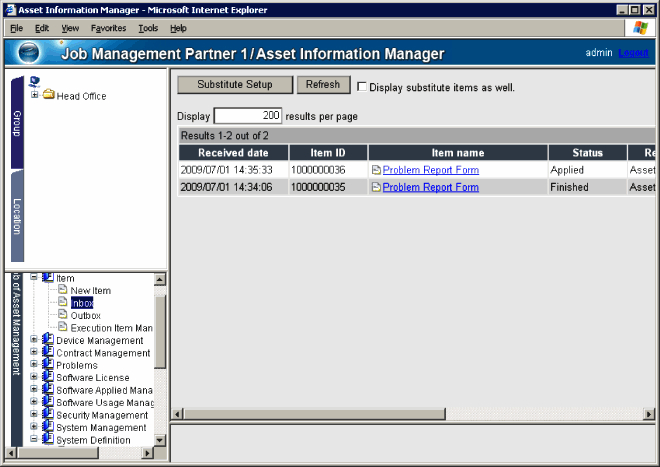Image resolution: width=660 pixels, height=467 pixels.
Task: Open the Help menu
Action: [x=178, y=28]
